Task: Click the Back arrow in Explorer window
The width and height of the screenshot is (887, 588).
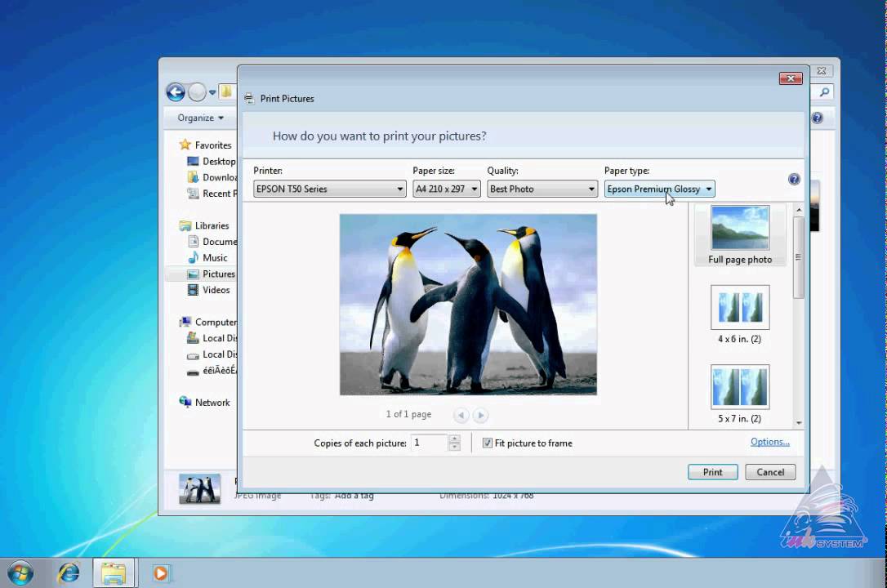Action: coord(176,91)
